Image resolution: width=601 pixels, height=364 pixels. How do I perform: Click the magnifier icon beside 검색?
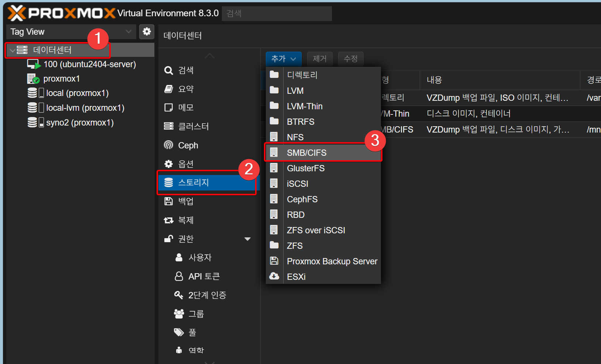[169, 70]
